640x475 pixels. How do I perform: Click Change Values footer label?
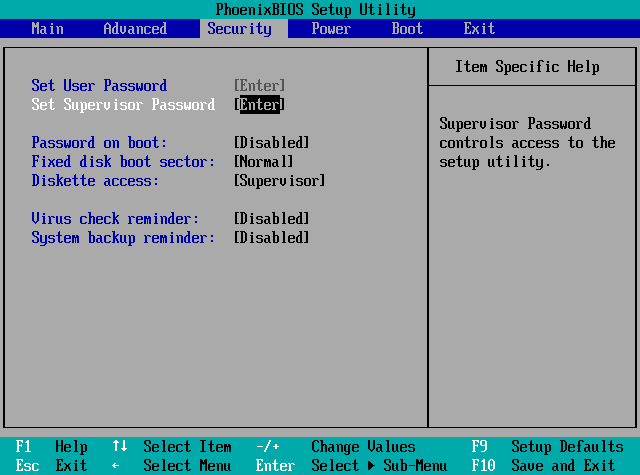pyautogui.click(x=363, y=446)
